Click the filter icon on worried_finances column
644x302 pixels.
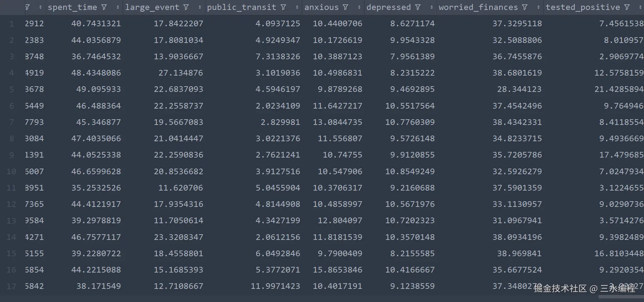click(x=525, y=7)
